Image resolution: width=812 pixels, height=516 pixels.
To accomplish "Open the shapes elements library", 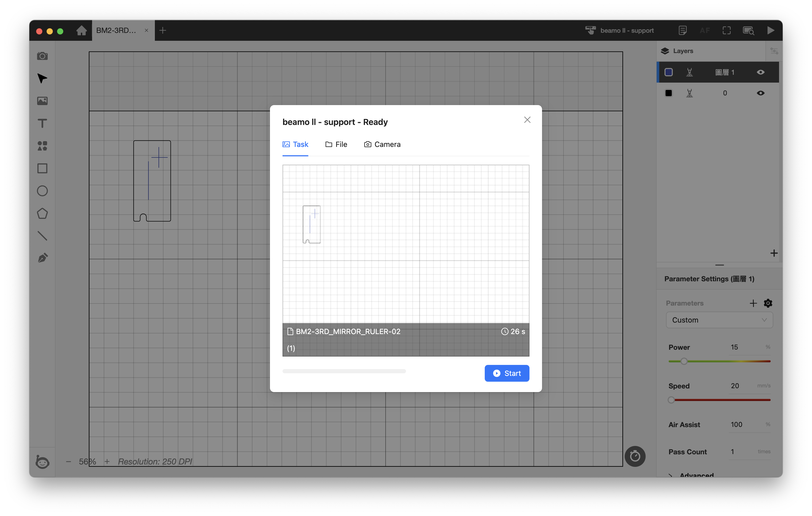I will (x=42, y=146).
